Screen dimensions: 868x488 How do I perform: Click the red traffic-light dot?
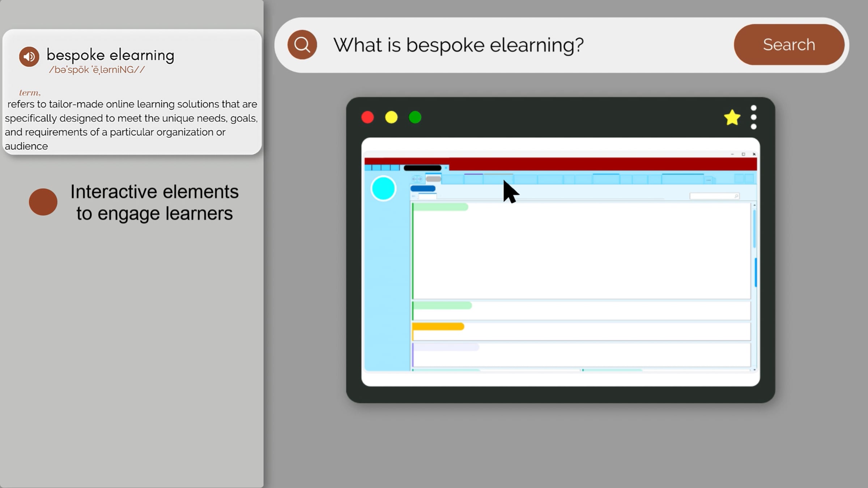point(367,117)
